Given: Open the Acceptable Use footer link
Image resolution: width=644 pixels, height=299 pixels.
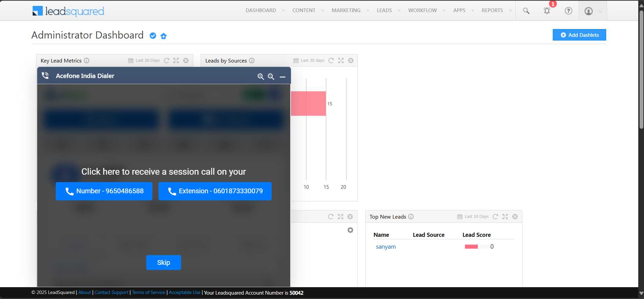Looking at the screenshot, I should pyautogui.click(x=184, y=293).
